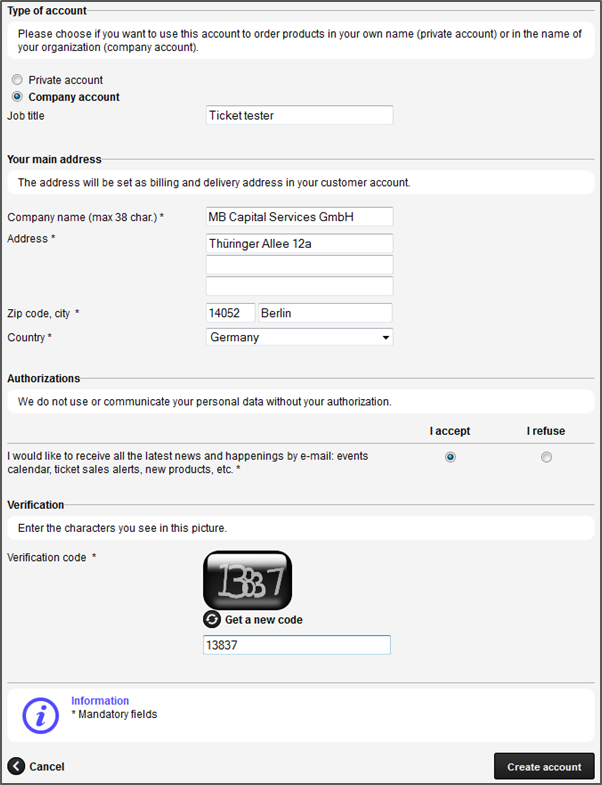This screenshot has width=602, height=785.
Task: Choose the I refuse radio for newsletters
Action: [x=546, y=457]
